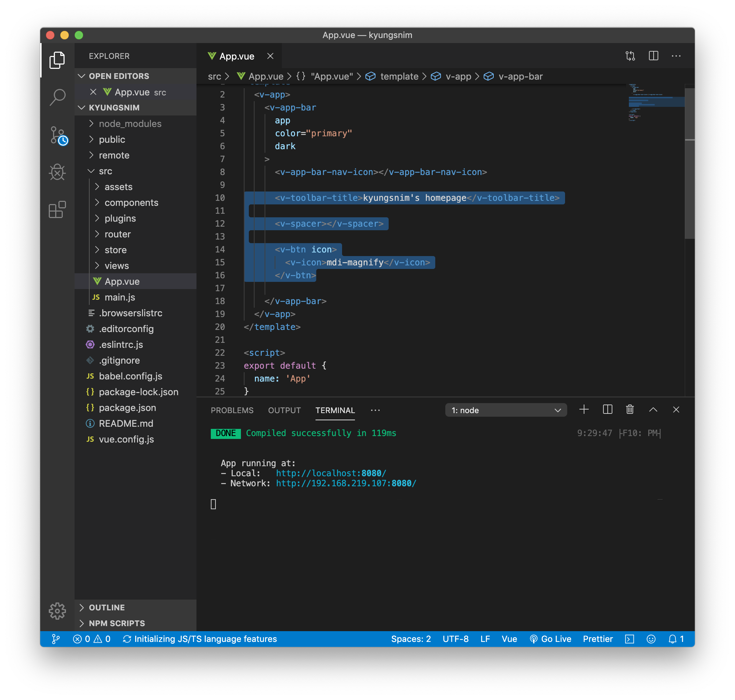Toggle Go Live server in status bar
735x700 pixels.
pos(551,639)
